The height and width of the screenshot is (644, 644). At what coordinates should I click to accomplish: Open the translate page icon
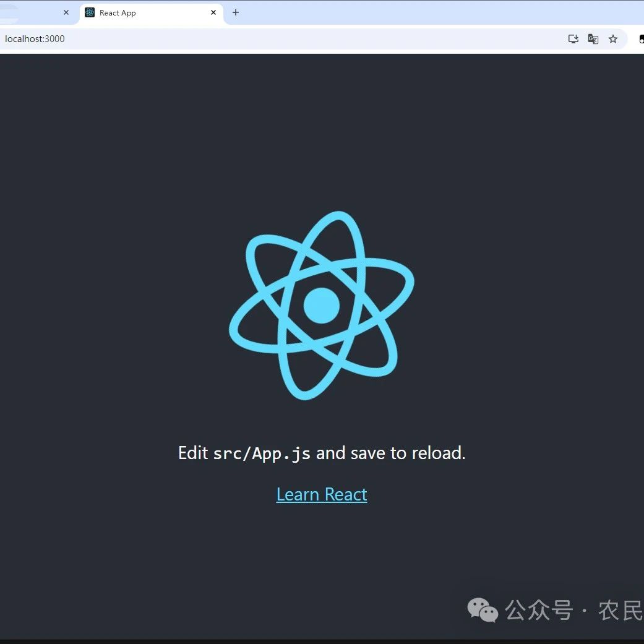(593, 39)
